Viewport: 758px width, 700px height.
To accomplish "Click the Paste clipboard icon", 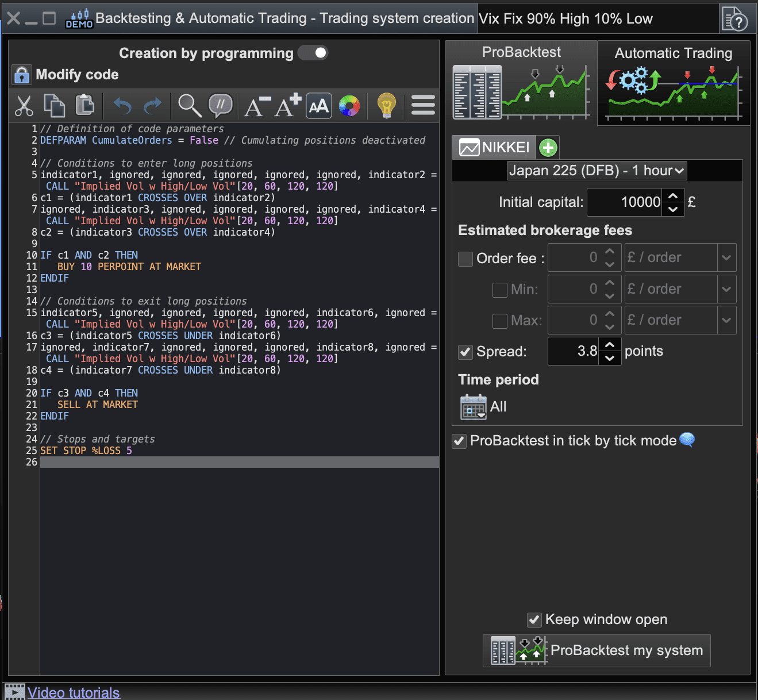I will click(85, 106).
